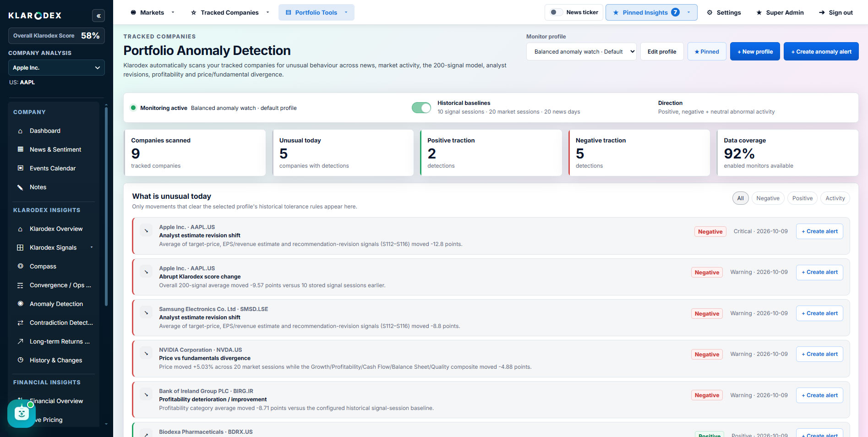
Task: Filter detections by Activity
Action: 835,198
